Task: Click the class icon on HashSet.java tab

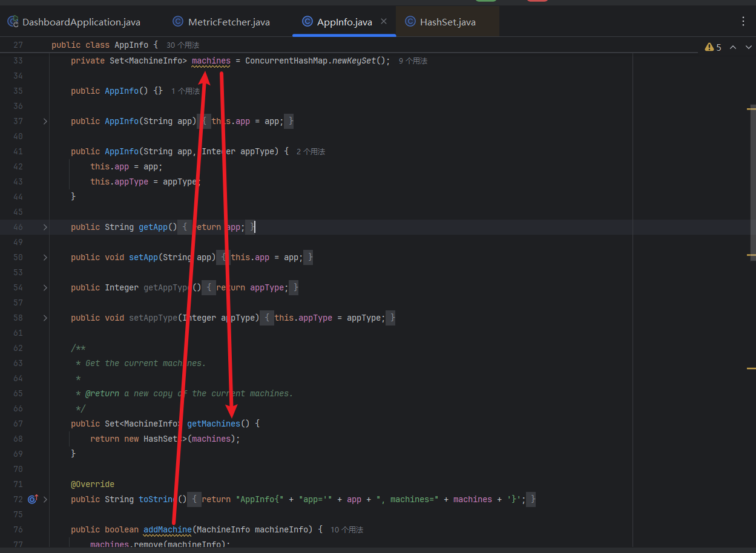Action: [410, 22]
